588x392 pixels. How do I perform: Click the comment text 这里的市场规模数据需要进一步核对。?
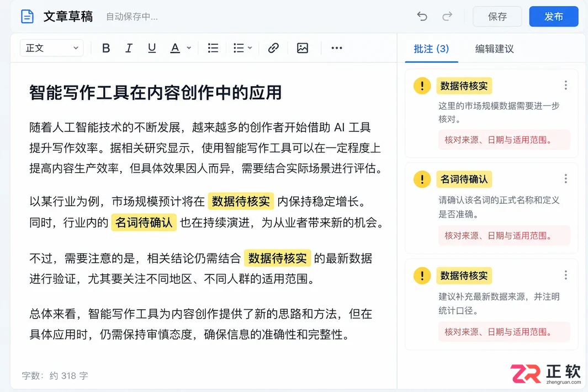point(499,113)
